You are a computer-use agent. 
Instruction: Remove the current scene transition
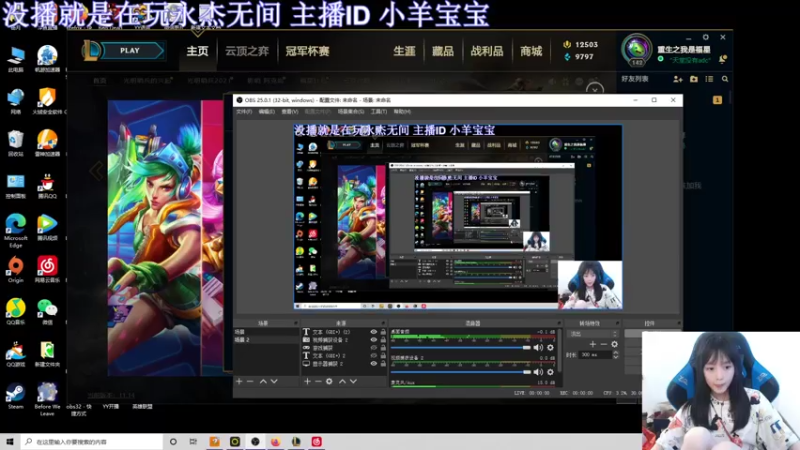[604, 344]
